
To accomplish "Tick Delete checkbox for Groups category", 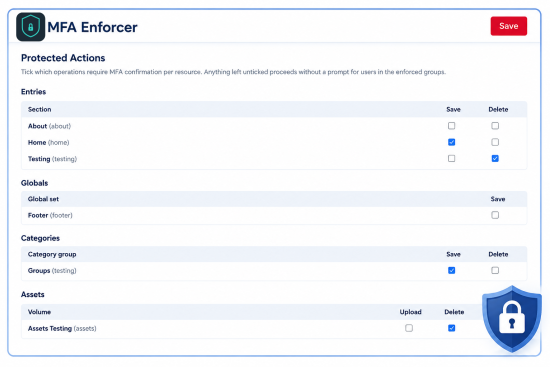I will coord(495,271).
